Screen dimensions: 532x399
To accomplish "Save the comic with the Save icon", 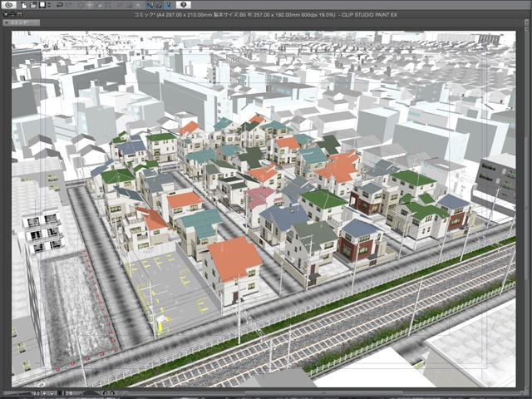I will (42, 5).
